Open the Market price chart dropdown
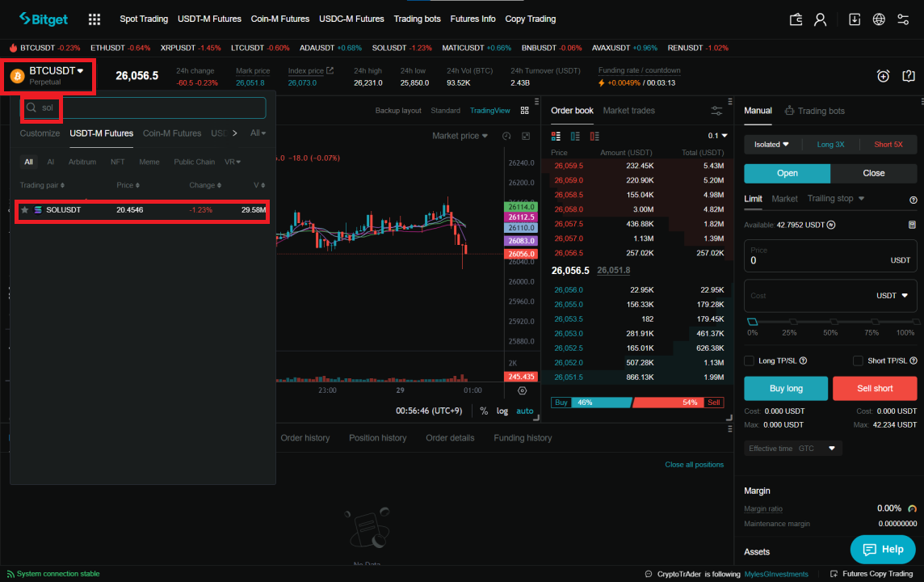924x582 pixels. click(460, 137)
